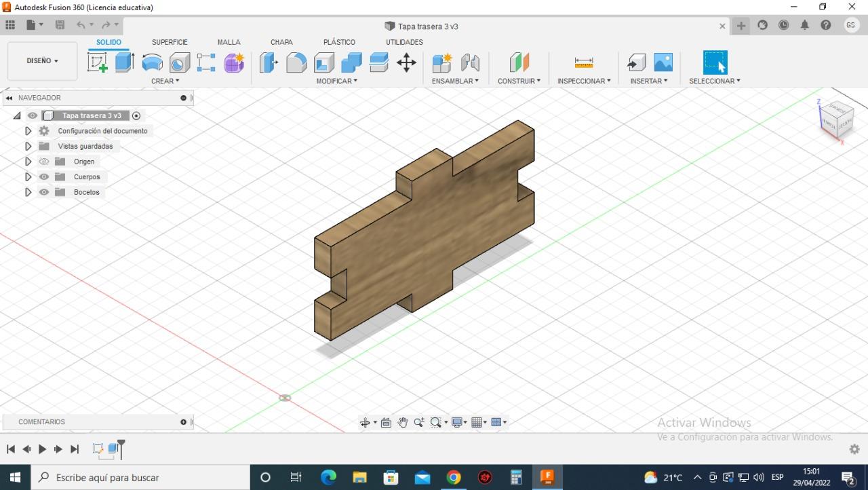The image size is (868, 490).
Task: Select the Create Sketch tool icon
Action: (98, 62)
